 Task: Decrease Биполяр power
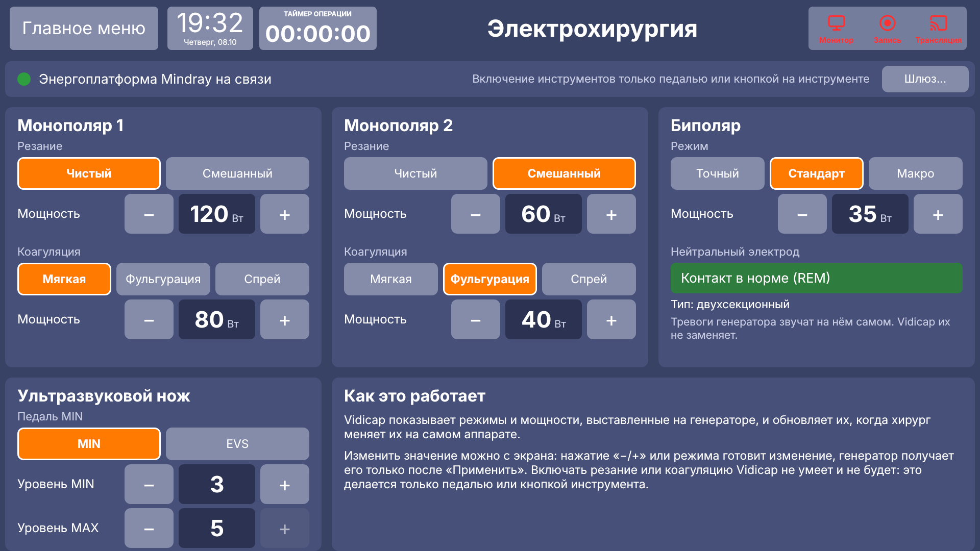pyautogui.click(x=802, y=214)
